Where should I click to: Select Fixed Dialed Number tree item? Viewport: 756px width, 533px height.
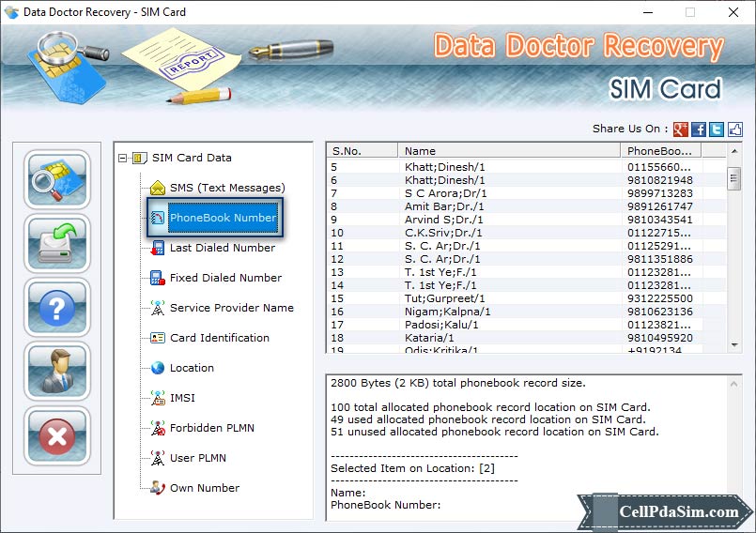pyautogui.click(x=225, y=278)
